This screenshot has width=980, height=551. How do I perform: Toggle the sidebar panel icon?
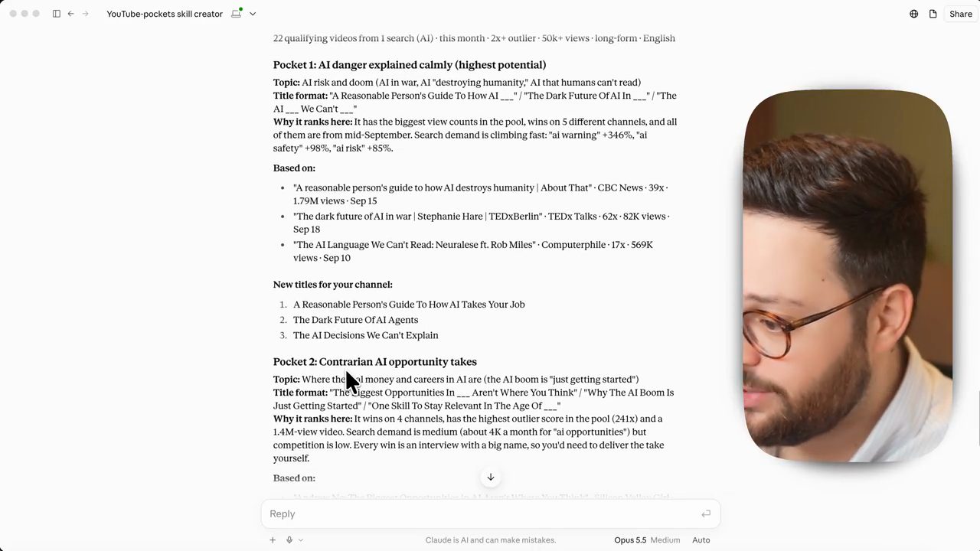tap(57, 14)
